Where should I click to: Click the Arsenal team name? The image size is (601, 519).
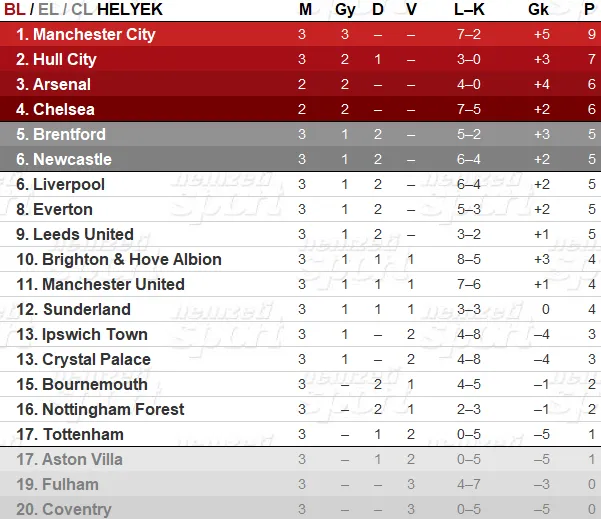click(x=62, y=84)
